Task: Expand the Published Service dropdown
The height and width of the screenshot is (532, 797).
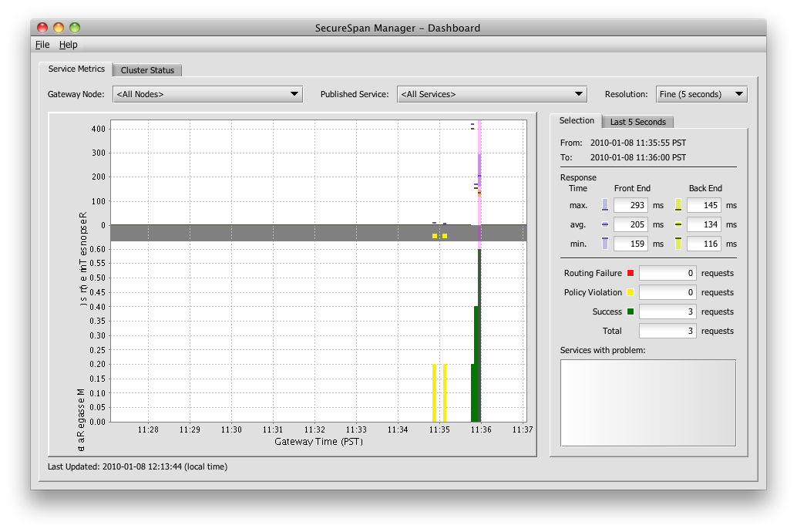Action: (493, 94)
